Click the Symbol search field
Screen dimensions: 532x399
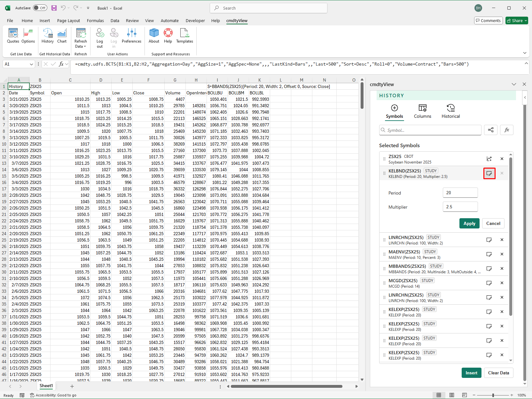pos(430,130)
